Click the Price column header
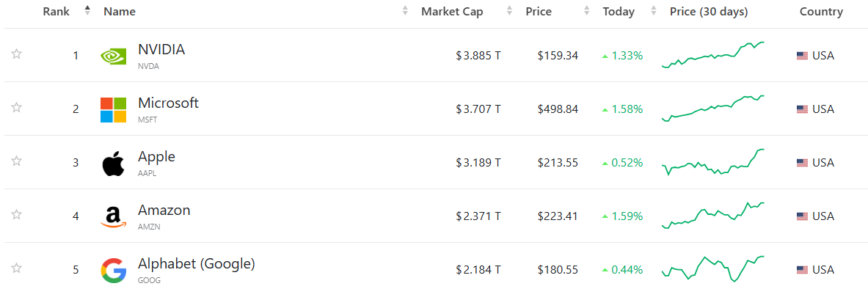This screenshot has height=289, width=868. tap(538, 12)
